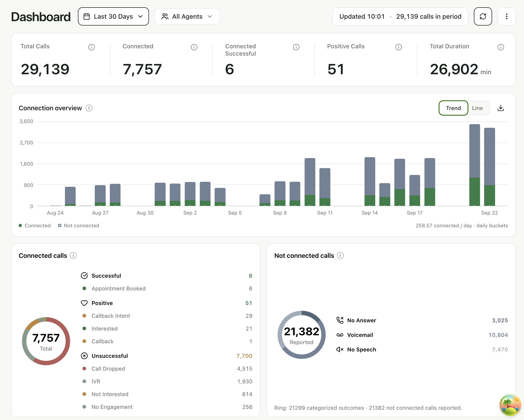Switch chart to Line view

tap(477, 108)
